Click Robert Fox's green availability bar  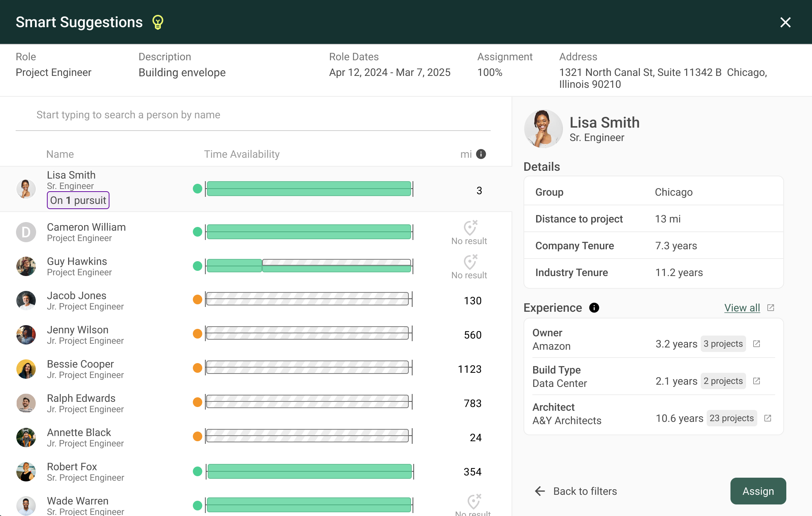(310, 471)
